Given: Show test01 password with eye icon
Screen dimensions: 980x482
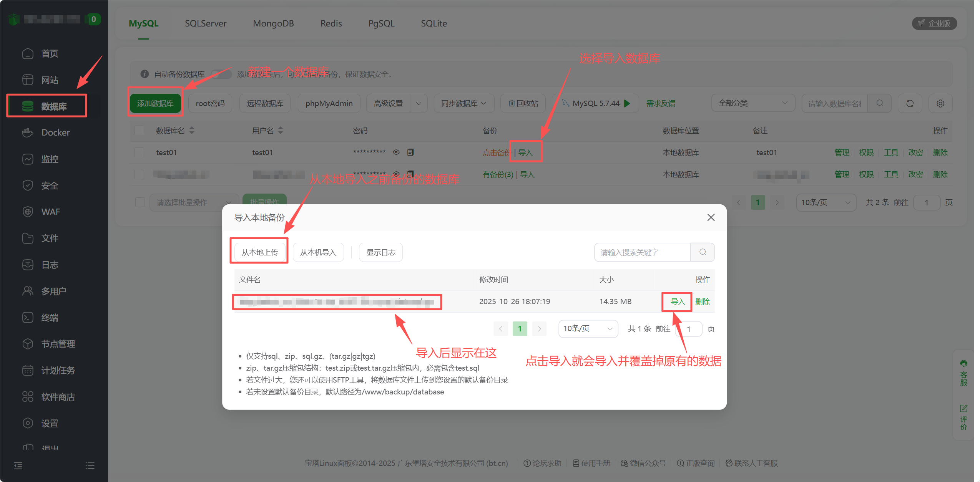Looking at the screenshot, I should click(x=396, y=152).
